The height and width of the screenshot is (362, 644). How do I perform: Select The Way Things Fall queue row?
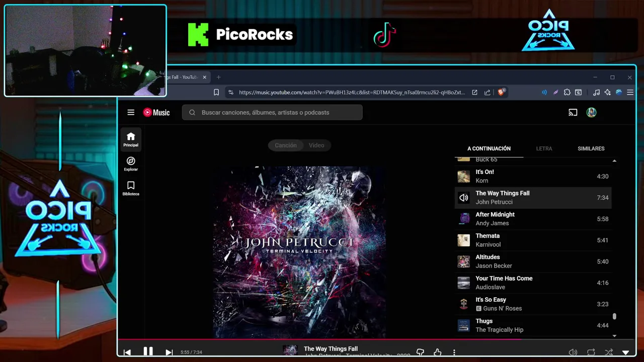pos(533,198)
